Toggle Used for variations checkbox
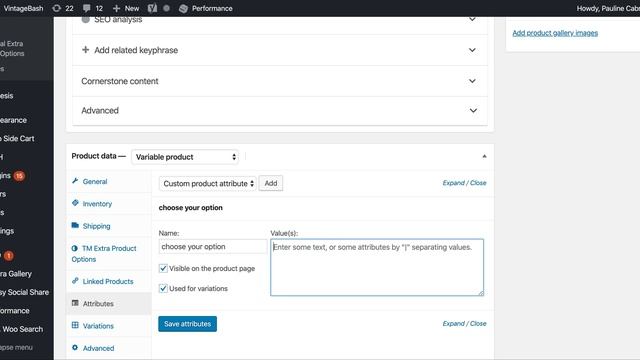Screen dimensions: 640x360 [163, 288]
